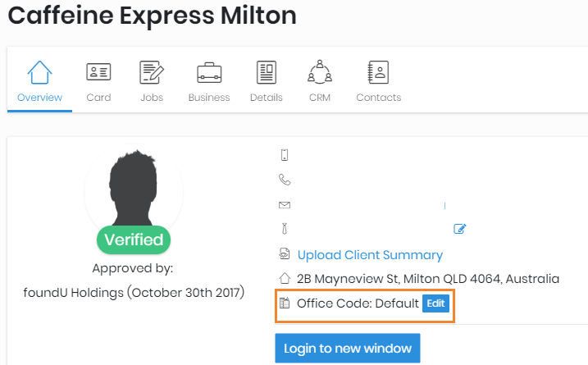Click the Card tab ID card icon
This screenshot has height=365, width=588.
pos(98,72)
